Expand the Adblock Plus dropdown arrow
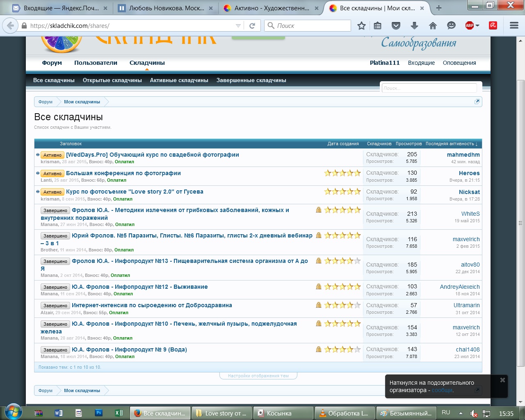The image size is (525, 420). 478,26
